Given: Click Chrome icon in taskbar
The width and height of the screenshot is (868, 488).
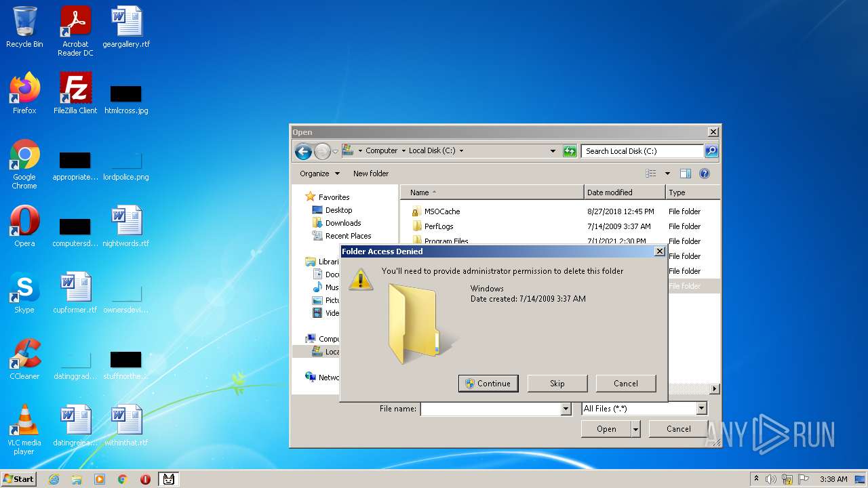Looking at the screenshot, I should pos(123,479).
